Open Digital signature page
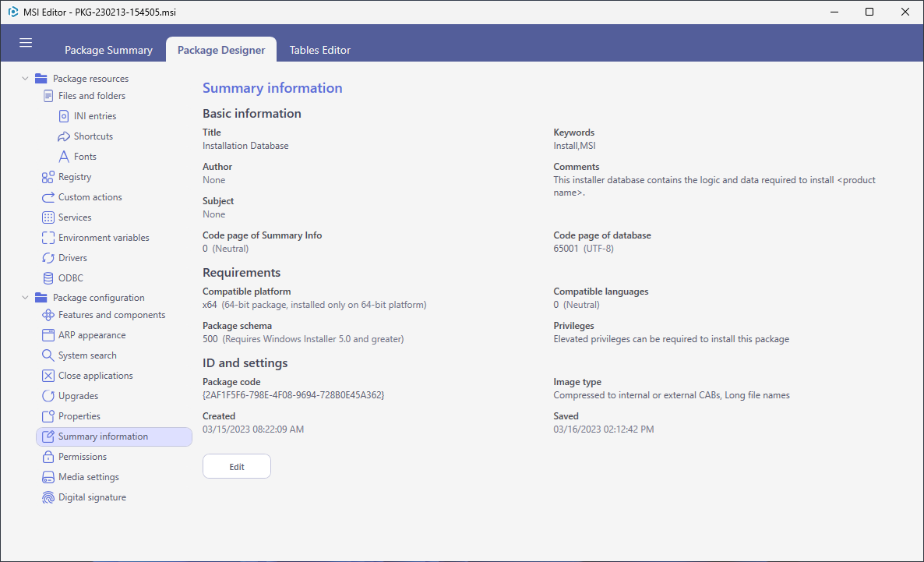924x562 pixels. 92,497
